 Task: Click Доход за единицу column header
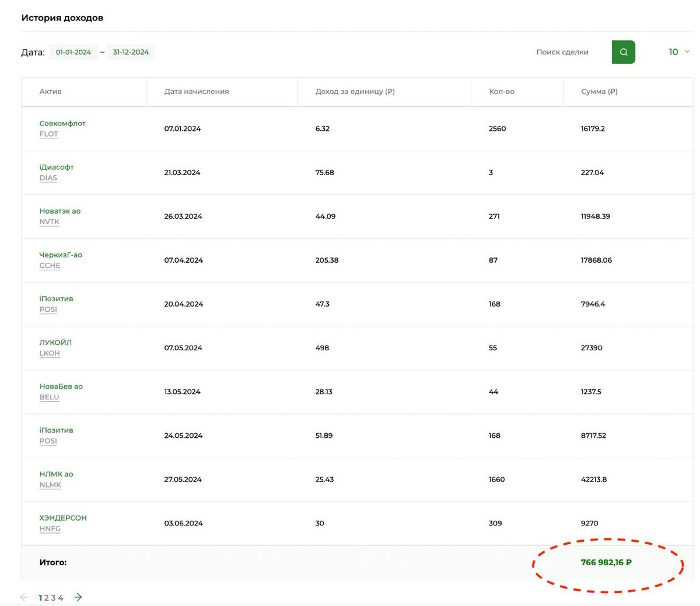coord(355,92)
